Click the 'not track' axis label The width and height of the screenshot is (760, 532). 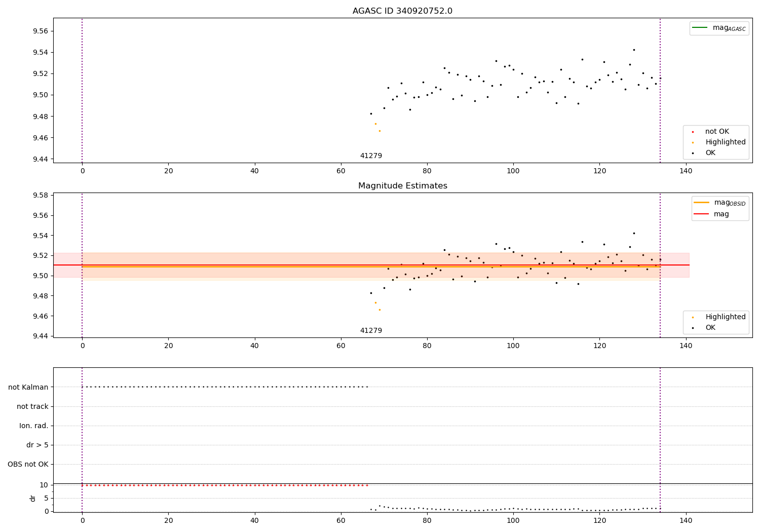pos(32,407)
